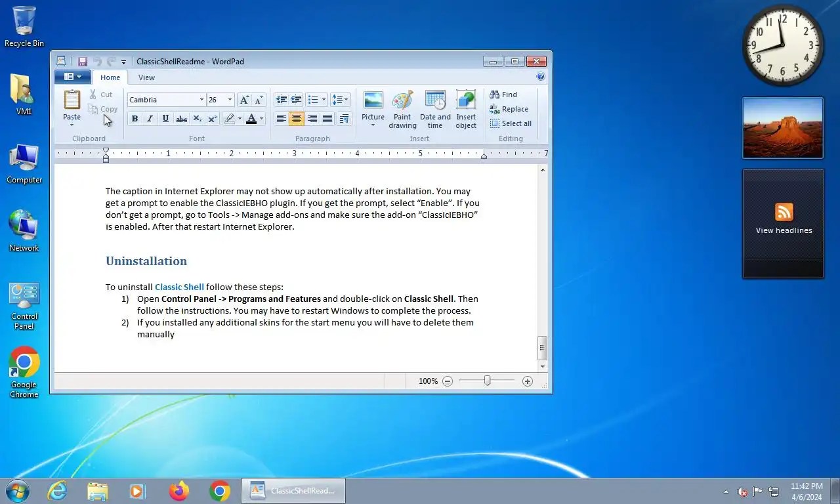This screenshot has width=840, height=504.
Task: Click the right indent marker on ruler
Action: (x=484, y=156)
